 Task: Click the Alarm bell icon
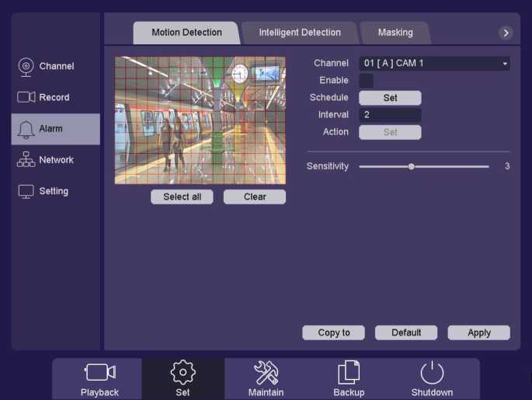click(x=26, y=129)
